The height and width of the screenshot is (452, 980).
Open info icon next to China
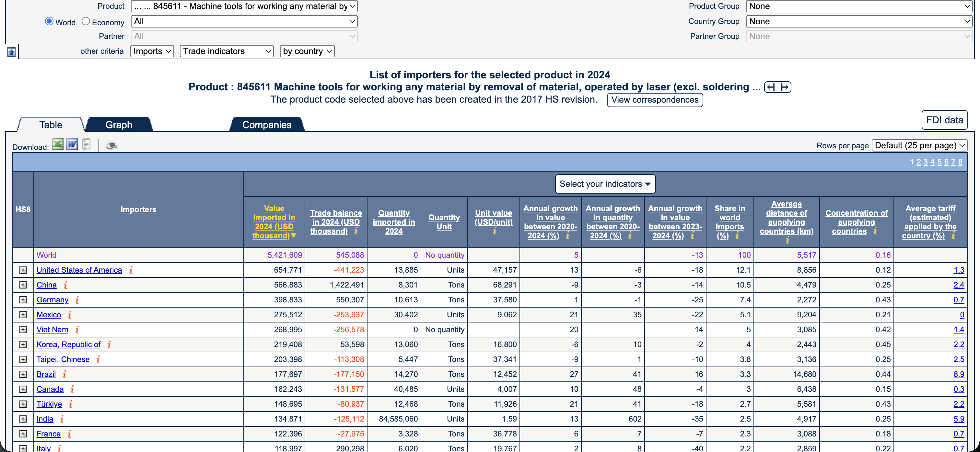tap(65, 285)
